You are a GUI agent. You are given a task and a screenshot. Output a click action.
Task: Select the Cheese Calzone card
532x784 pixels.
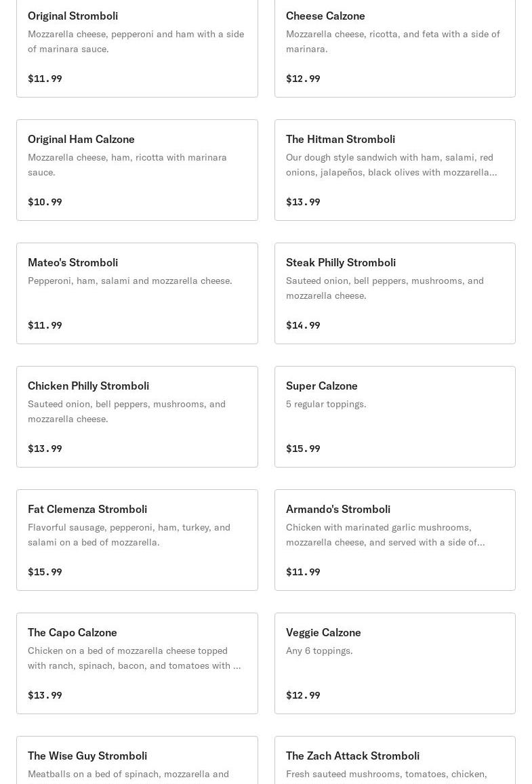click(394, 46)
